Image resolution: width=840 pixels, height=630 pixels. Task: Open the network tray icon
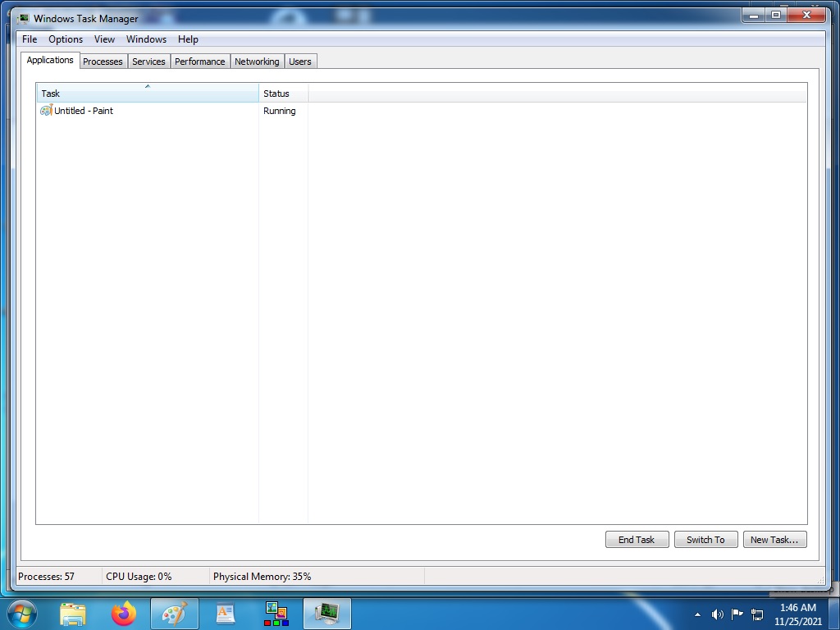tap(757, 614)
